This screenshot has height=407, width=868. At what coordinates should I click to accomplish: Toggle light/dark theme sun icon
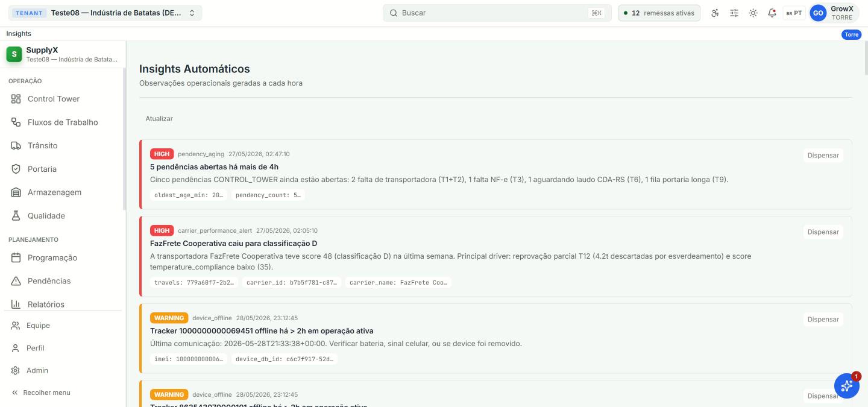coord(753,13)
